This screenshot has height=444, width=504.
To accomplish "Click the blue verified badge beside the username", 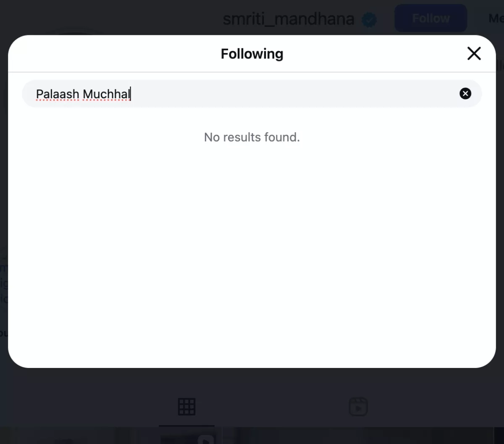I will [x=369, y=19].
